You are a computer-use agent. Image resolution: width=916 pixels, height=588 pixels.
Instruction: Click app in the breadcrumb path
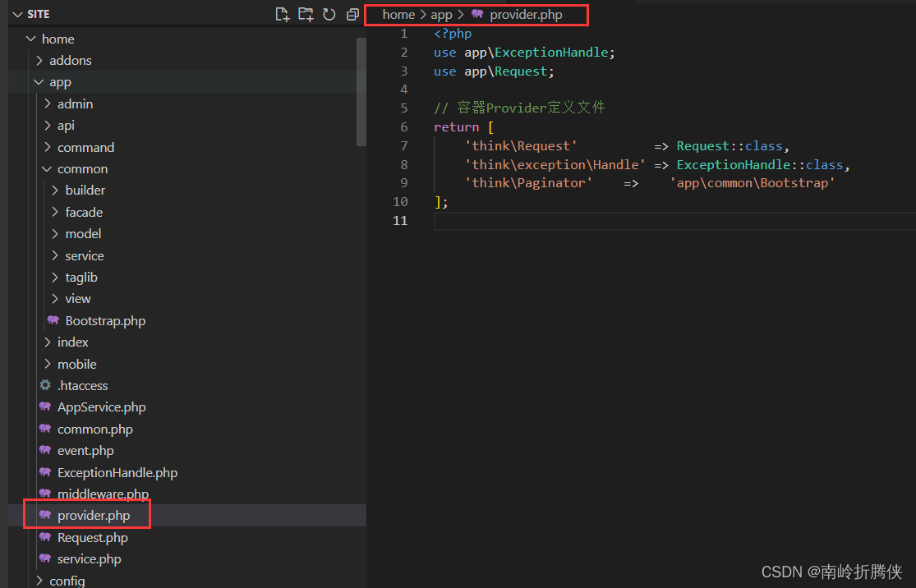coord(441,14)
